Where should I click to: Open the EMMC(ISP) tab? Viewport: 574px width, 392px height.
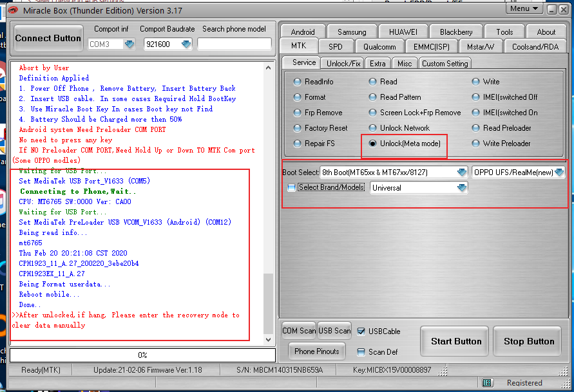click(x=431, y=47)
